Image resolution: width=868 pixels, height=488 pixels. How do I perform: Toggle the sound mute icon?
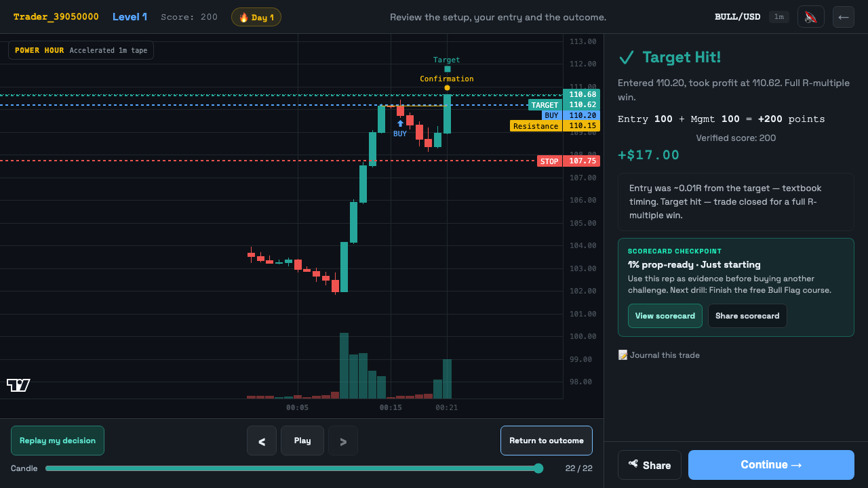[x=810, y=17]
